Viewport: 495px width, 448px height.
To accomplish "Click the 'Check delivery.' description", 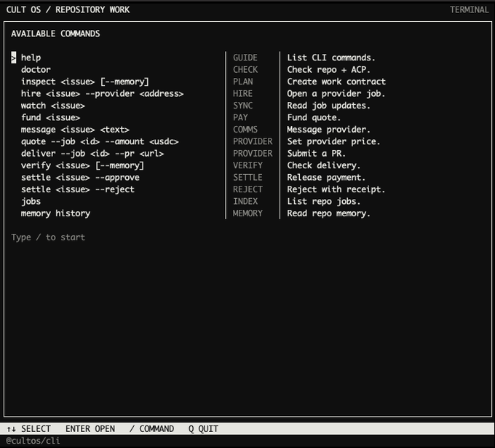I will click(324, 165).
